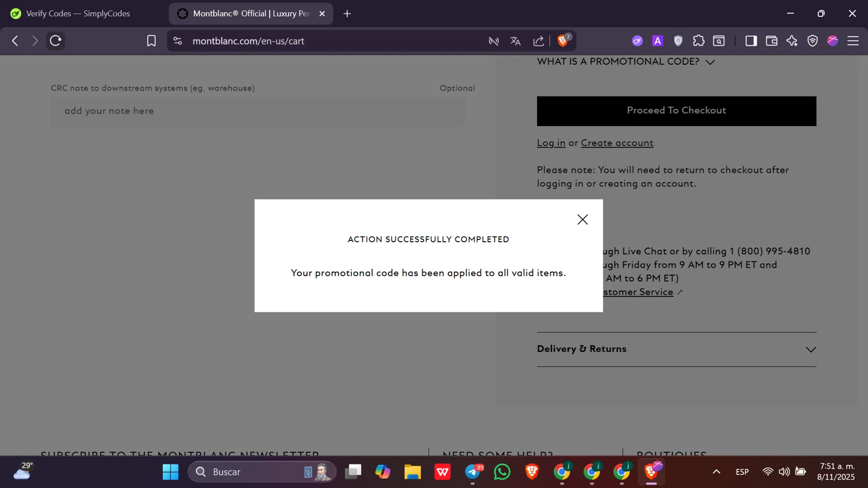
Task: Bookmark this page with the bookmark icon
Action: tap(151, 40)
